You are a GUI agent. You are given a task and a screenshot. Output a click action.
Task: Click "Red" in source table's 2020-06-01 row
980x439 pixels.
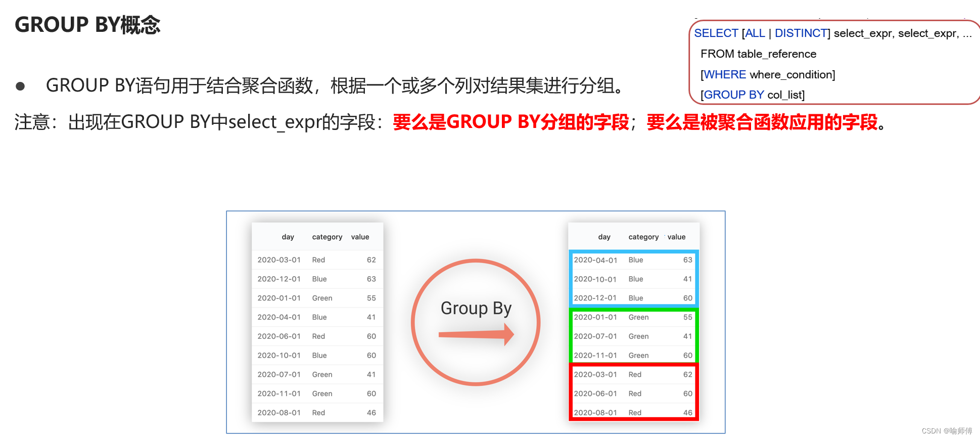[x=318, y=336]
